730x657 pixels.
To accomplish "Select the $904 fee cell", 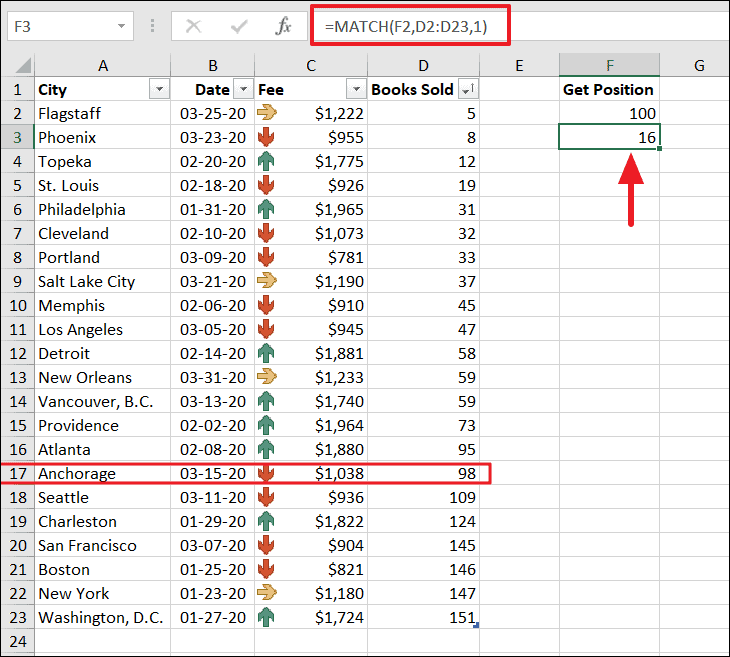I will [x=311, y=545].
